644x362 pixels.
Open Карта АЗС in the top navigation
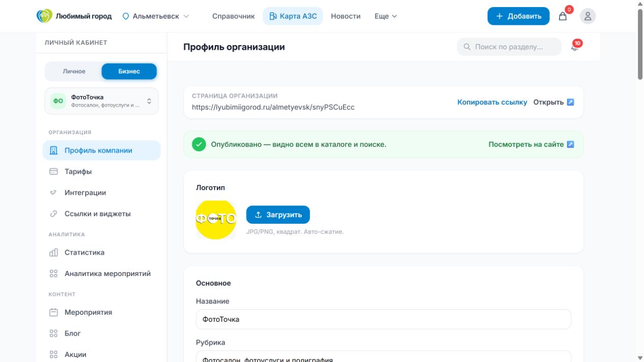click(293, 16)
